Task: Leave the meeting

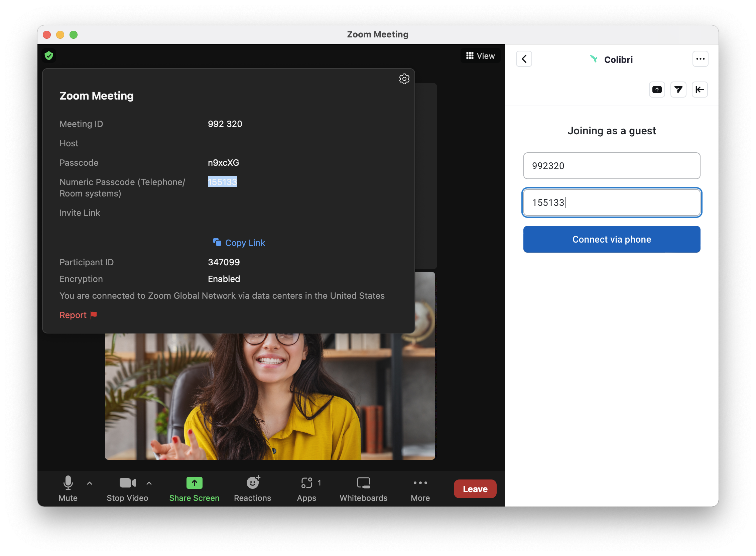Action: pyautogui.click(x=475, y=489)
